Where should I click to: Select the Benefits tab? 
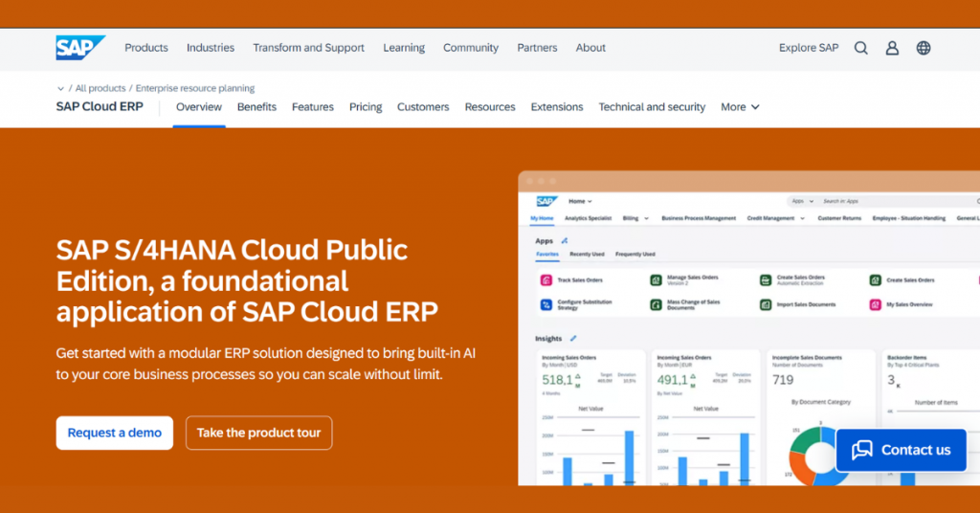pos(256,107)
